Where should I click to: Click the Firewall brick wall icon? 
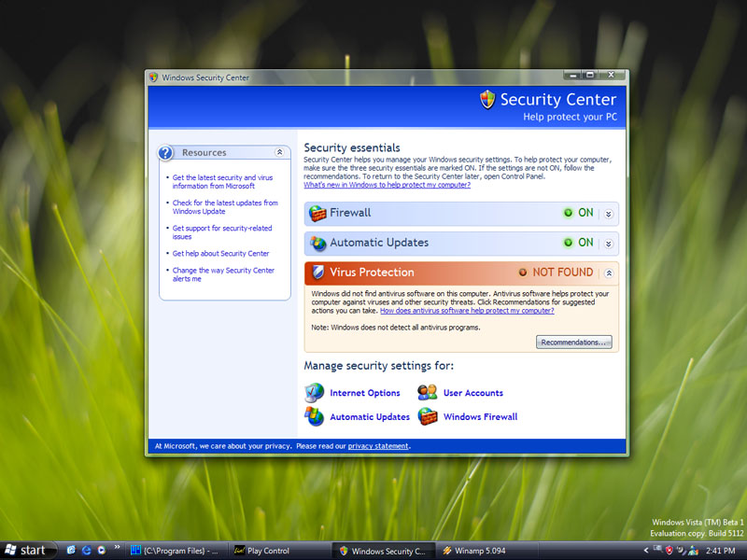[317, 214]
